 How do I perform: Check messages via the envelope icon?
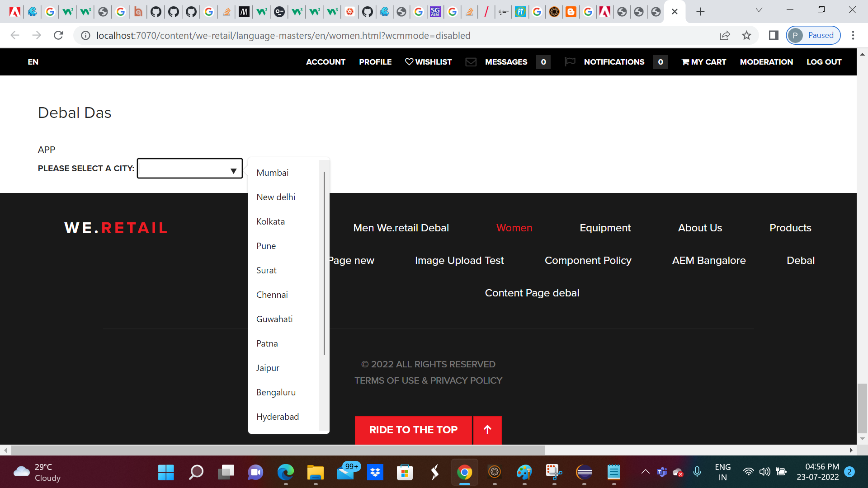pyautogui.click(x=471, y=62)
